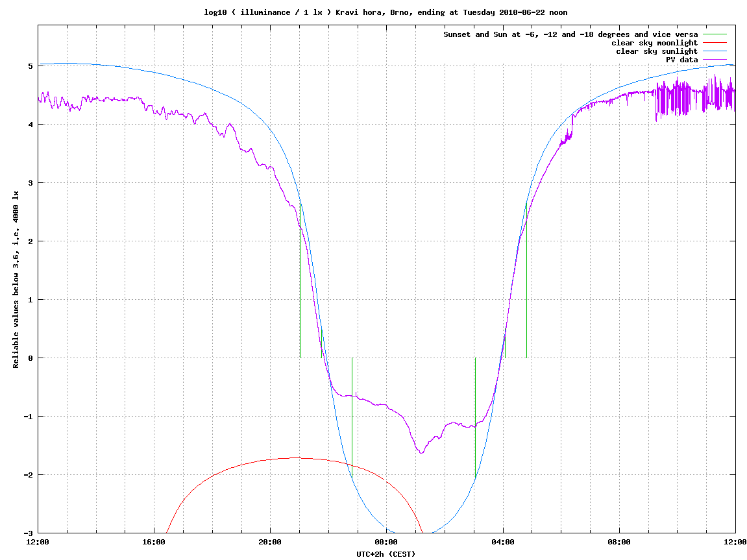The image size is (747, 560).
Task: Click the leftmost x-axis tick label 12:00
Action: pyautogui.click(x=38, y=542)
